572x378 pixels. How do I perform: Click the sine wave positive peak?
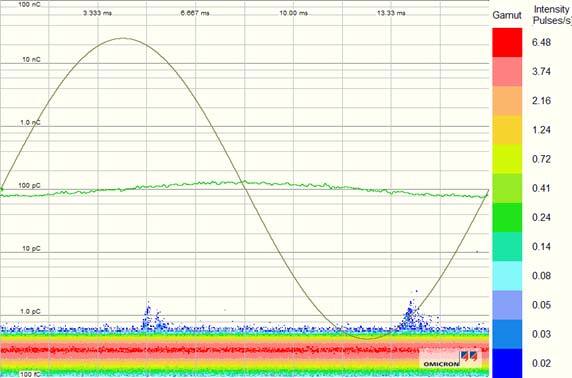coord(123,38)
